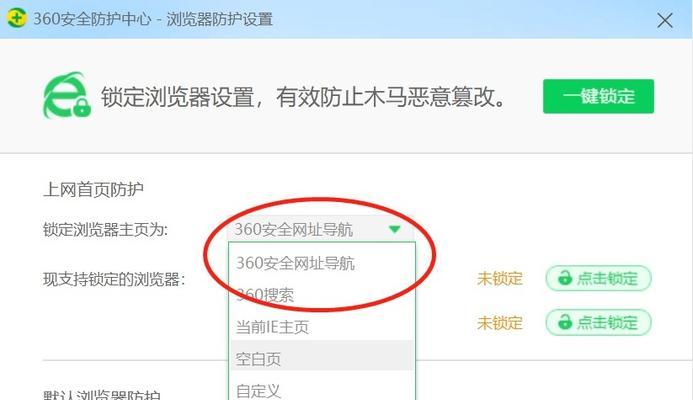Screen dimensions: 693x400
Task: Close the 浏览器防护设置 window
Action: tap(665, 20)
